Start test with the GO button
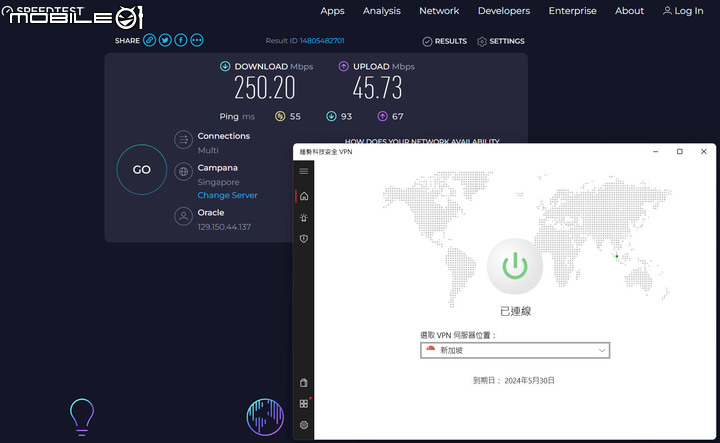The height and width of the screenshot is (443, 720). [x=141, y=169]
